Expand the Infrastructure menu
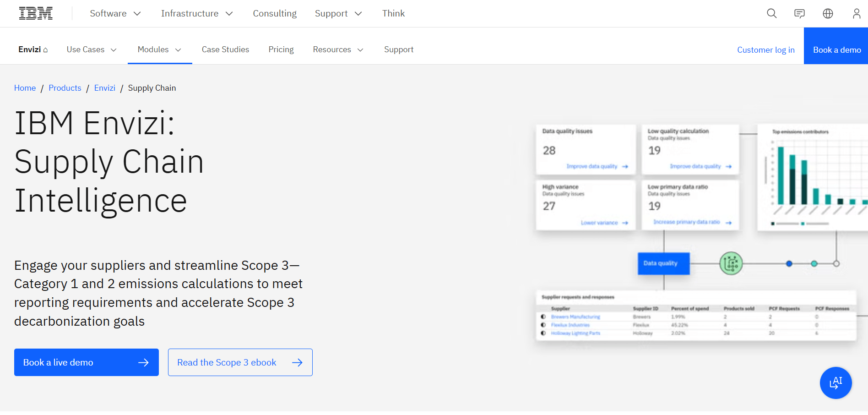The width and height of the screenshot is (868, 415). pyautogui.click(x=197, y=13)
